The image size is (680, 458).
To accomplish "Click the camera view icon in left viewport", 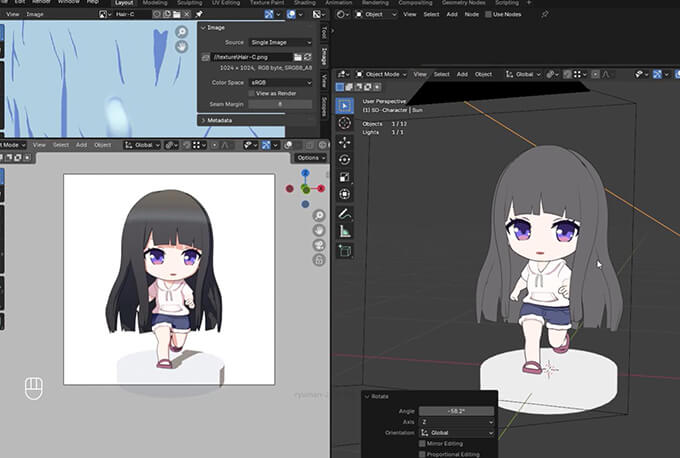I will (x=318, y=246).
